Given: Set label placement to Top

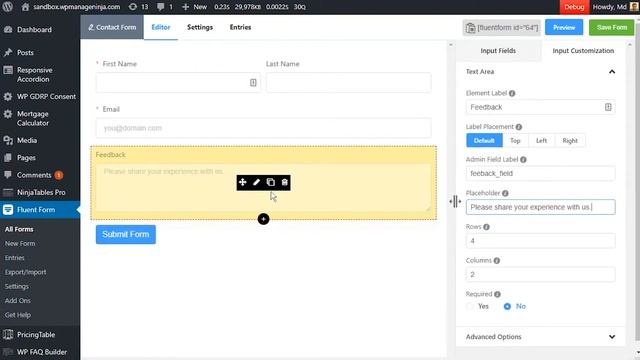Looking at the screenshot, I should tap(516, 140).
